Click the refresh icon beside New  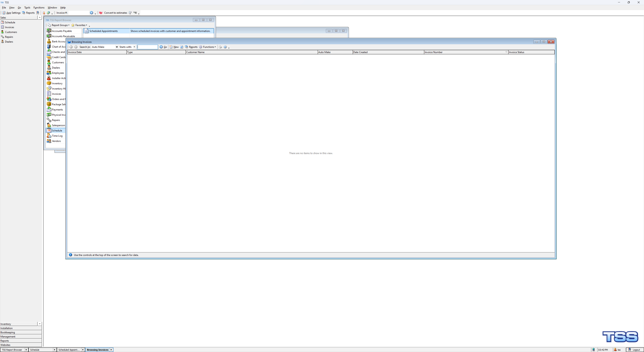pyautogui.click(x=182, y=47)
